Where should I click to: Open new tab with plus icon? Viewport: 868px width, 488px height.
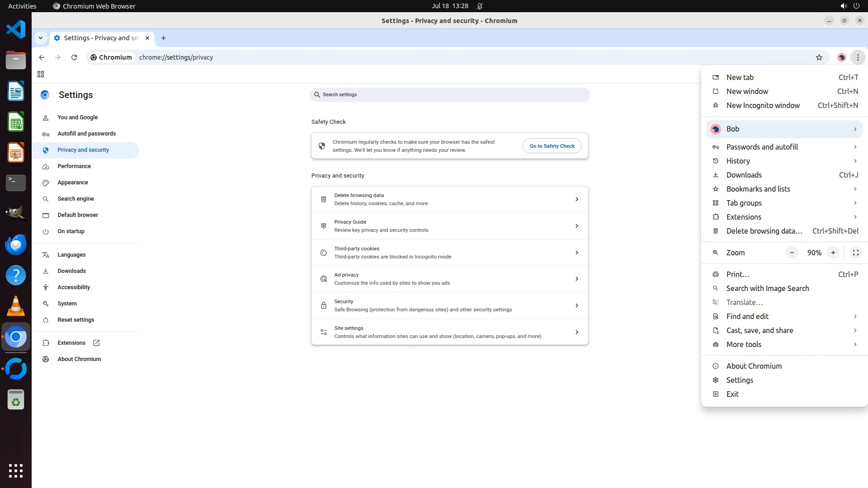click(164, 38)
